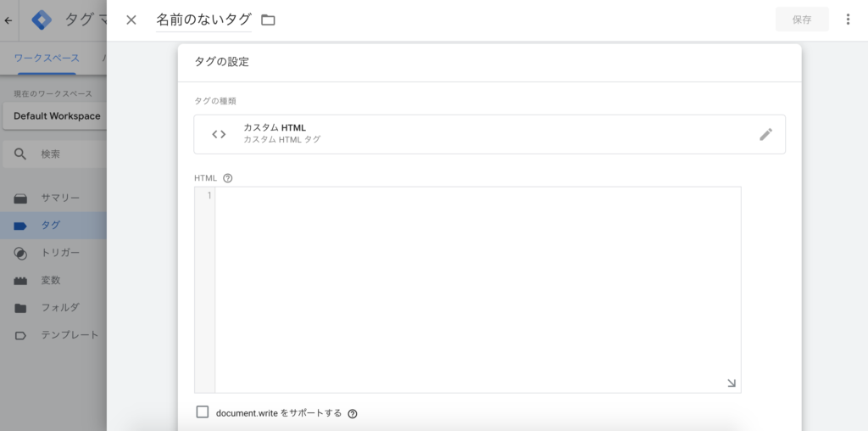The height and width of the screenshot is (431, 868).
Task: Click the Google Tag Manager logo
Action: click(x=42, y=20)
